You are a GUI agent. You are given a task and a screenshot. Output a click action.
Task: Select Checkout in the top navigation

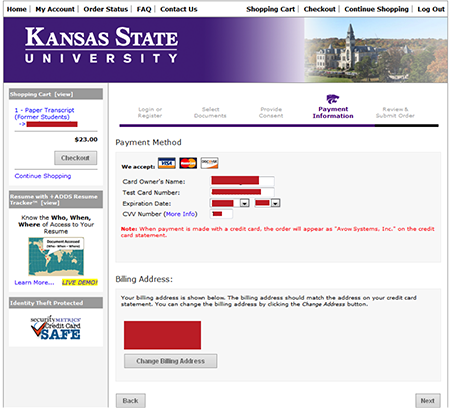319,9
